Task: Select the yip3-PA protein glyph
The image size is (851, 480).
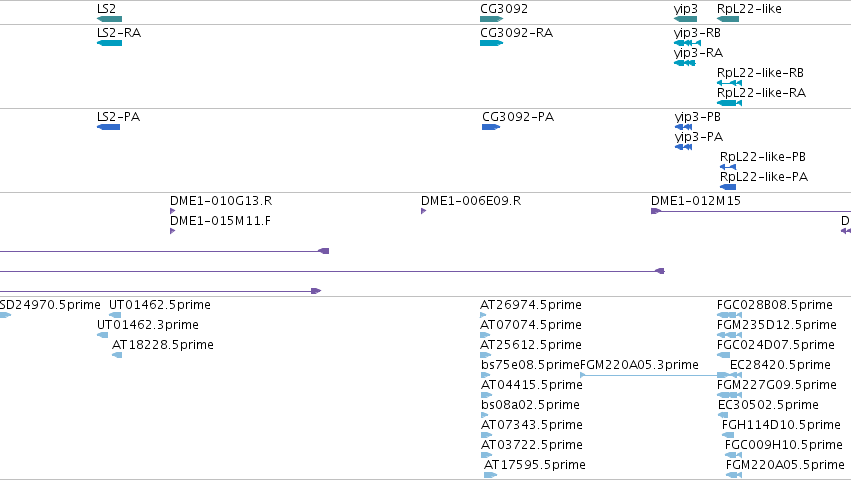Action: 683,147
